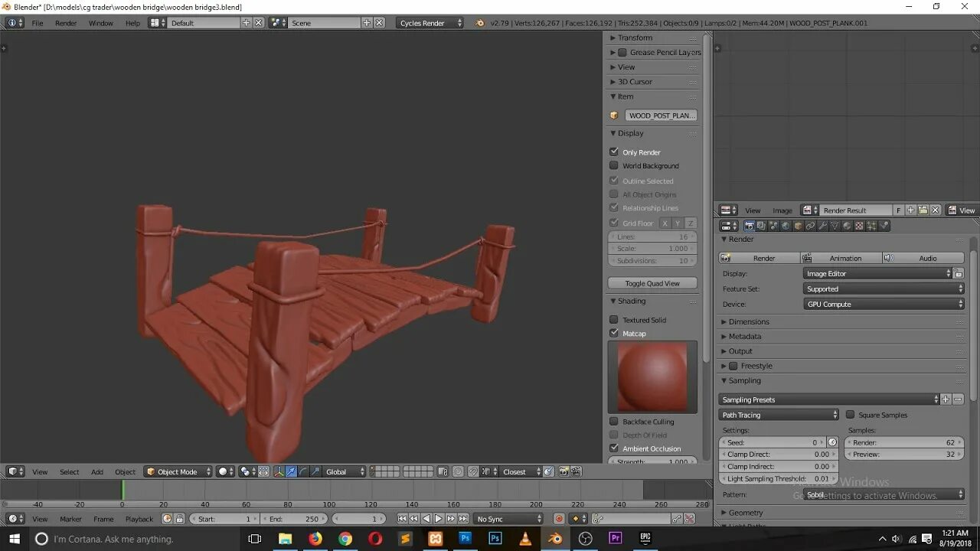Toggle the 3D manipulator widget icon
Image resolution: width=980 pixels, height=551 pixels.
click(x=279, y=471)
